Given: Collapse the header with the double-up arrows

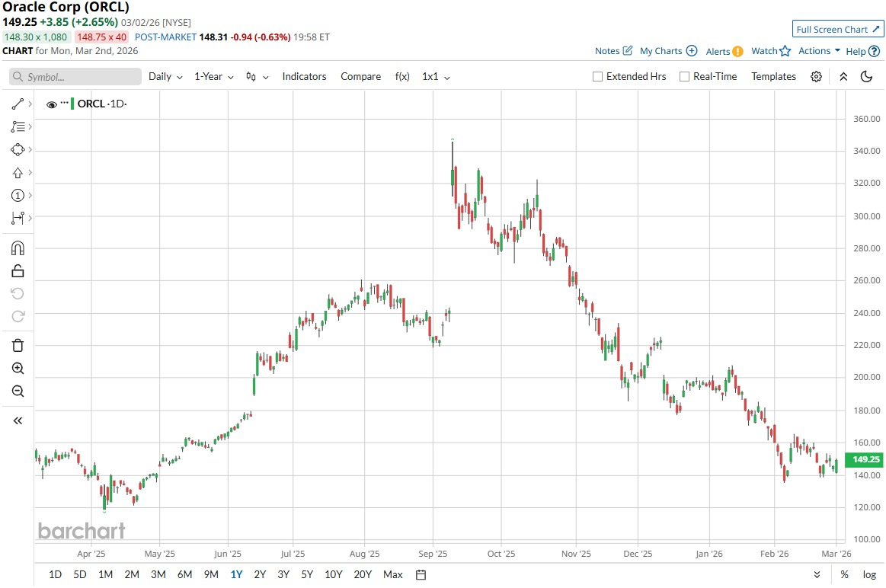Looking at the screenshot, I should pos(843,77).
